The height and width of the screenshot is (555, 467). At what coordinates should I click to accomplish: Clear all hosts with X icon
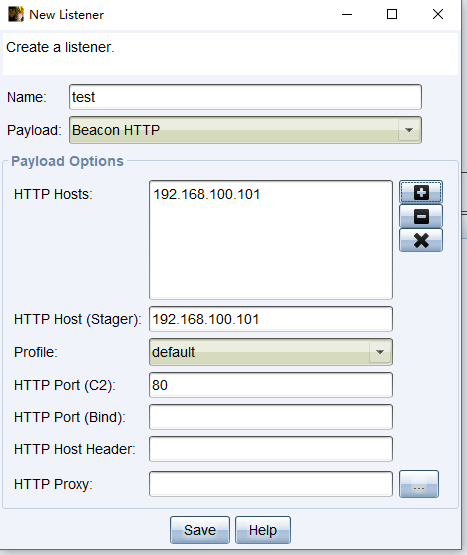click(421, 240)
